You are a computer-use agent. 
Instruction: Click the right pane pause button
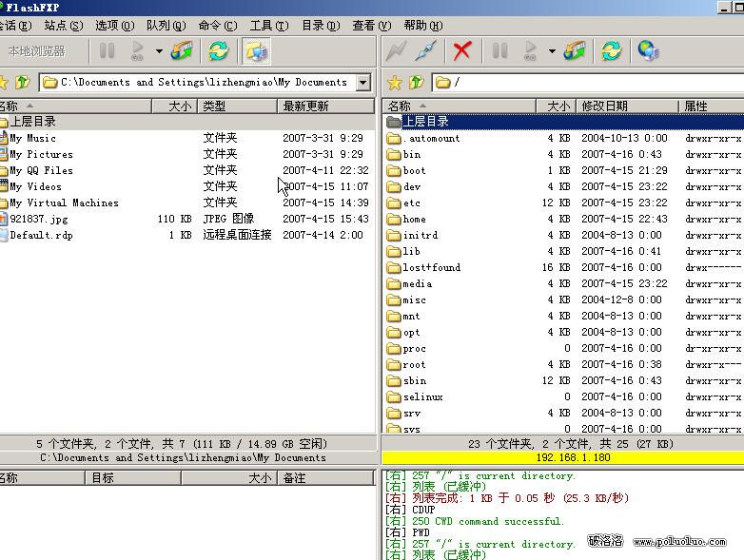coord(499,50)
